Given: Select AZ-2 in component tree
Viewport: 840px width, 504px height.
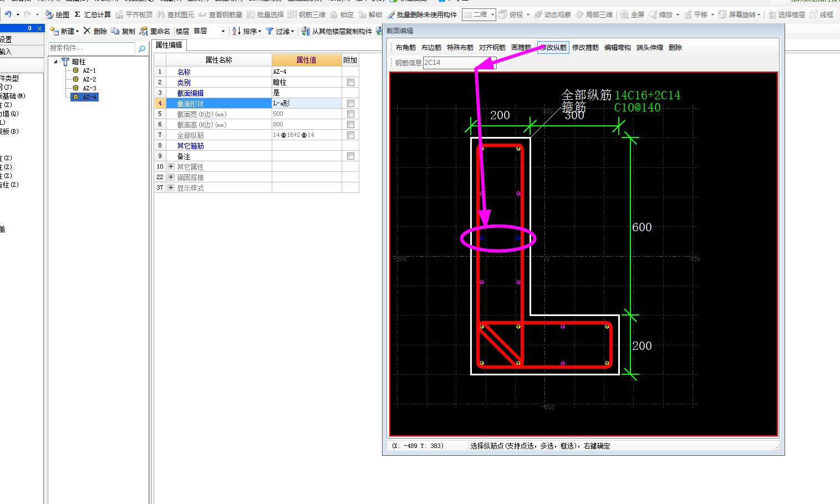Looking at the screenshot, I should point(89,79).
